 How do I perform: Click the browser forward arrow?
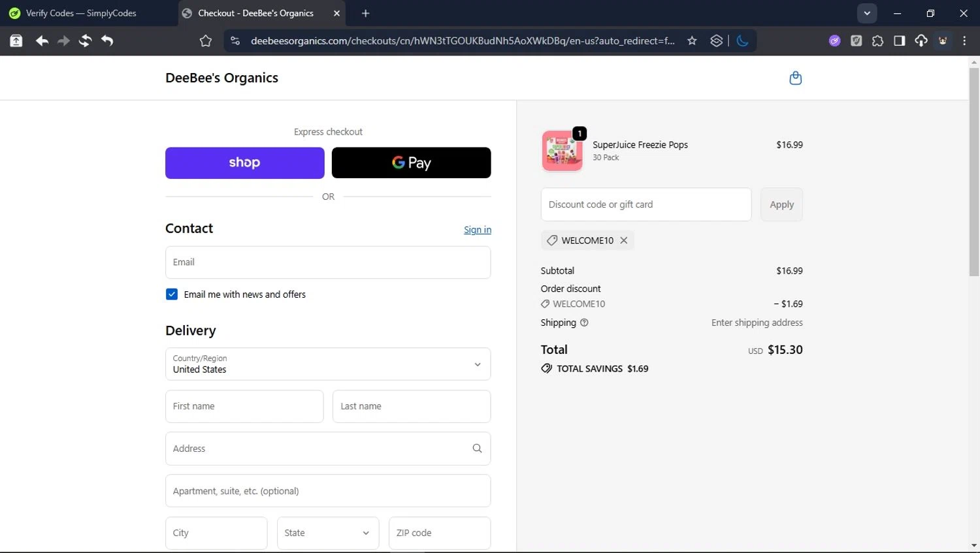click(63, 41)
